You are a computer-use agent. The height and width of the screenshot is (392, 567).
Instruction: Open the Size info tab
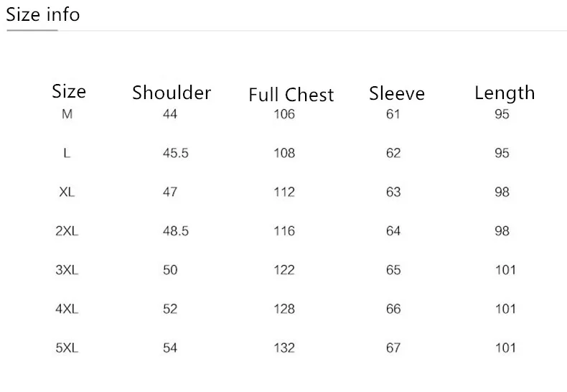[42, 15]
